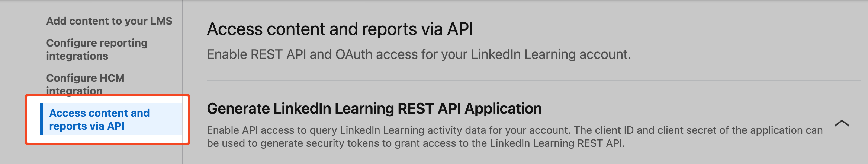Screen dimensions: 868x164
Task: Click the main page title Access content and reports via API
Action: [x=340, y=29]
